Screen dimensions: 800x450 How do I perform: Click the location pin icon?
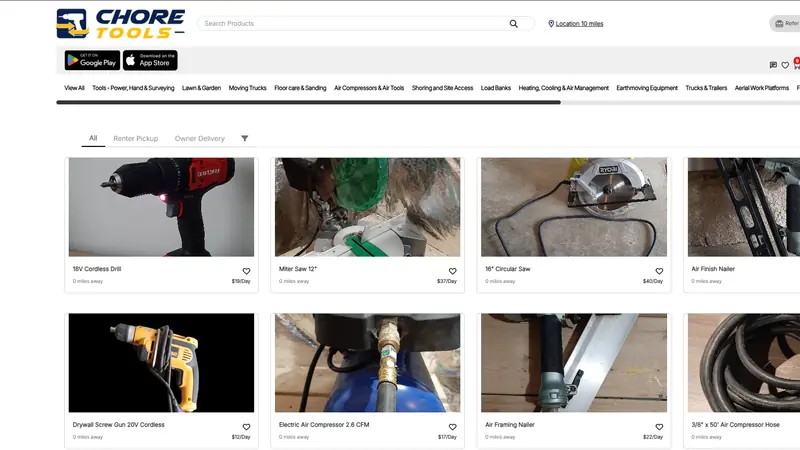pos(551,23)
